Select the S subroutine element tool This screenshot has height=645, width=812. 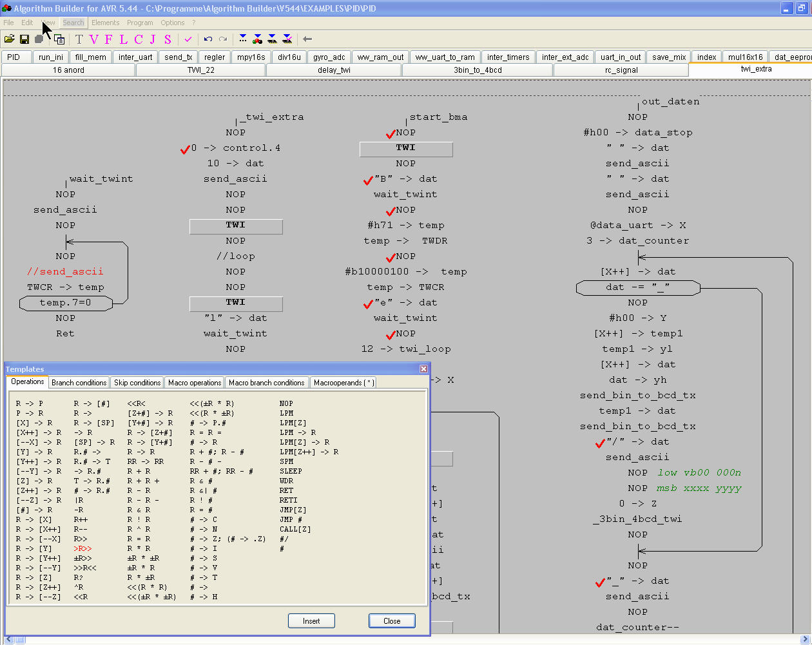tap(168, 39)
